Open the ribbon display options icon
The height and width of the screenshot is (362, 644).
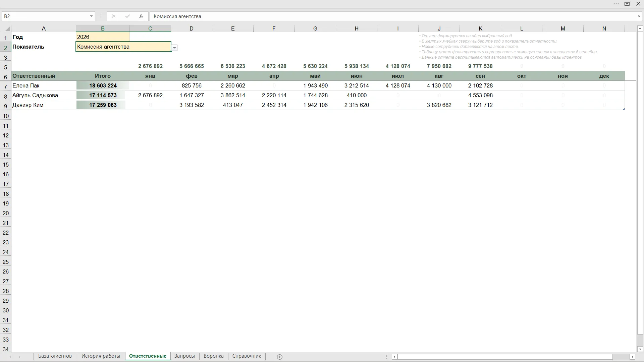pyautogui.click(x=627, y=4)
